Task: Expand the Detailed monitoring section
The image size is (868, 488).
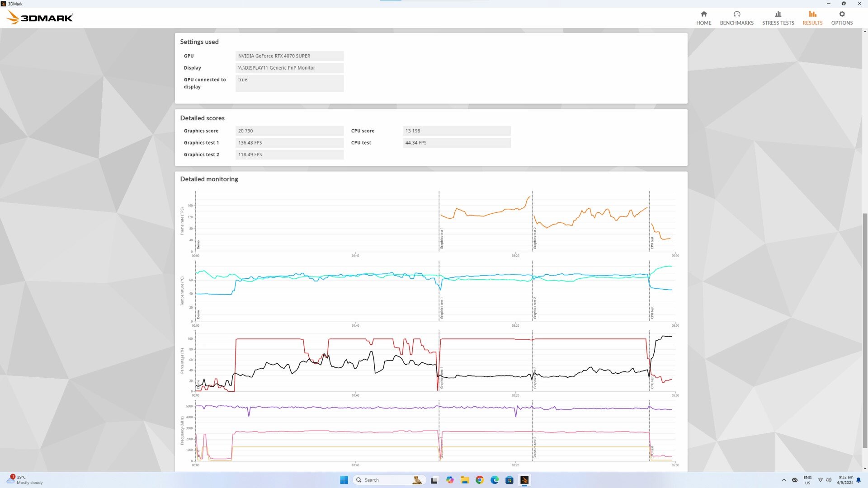Action: pos(209,179)
